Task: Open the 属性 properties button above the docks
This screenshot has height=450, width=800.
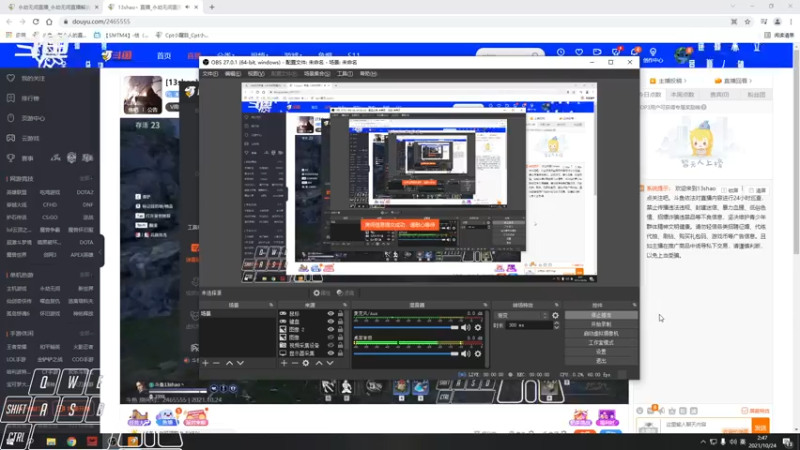Action: click(x=322, y=293)
